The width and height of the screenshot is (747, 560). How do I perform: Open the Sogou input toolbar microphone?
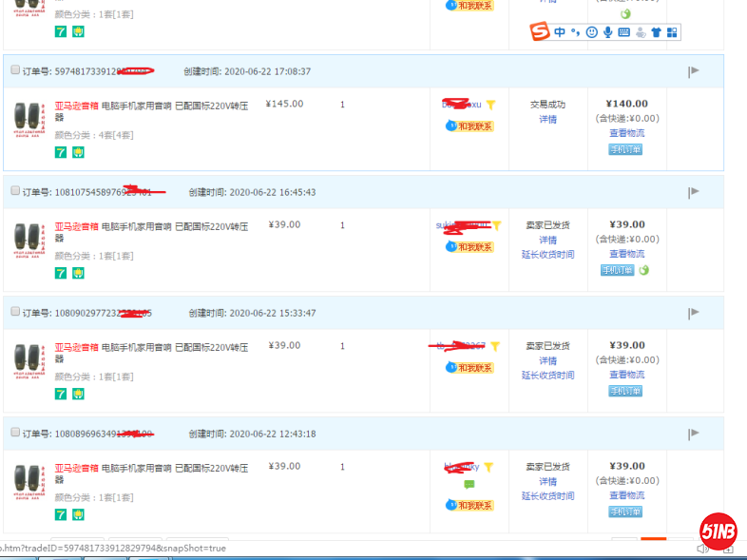click(607, 32)
